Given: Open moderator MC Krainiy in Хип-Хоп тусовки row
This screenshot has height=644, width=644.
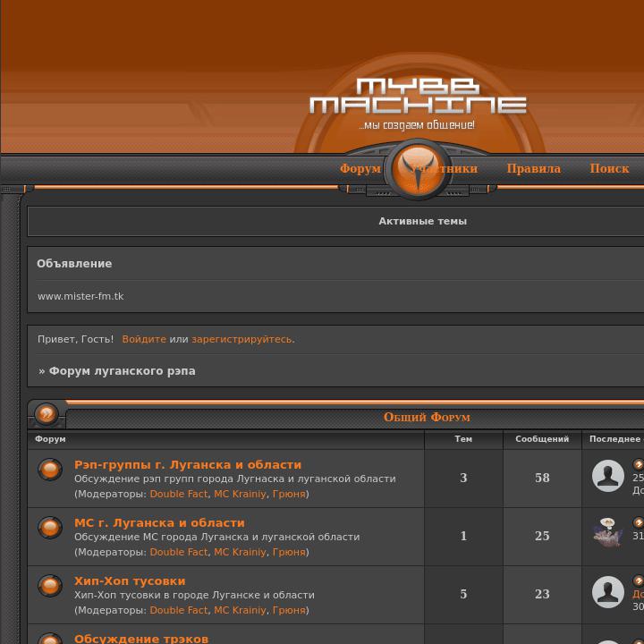Looking at the screenshot, I should coord(240,610).
